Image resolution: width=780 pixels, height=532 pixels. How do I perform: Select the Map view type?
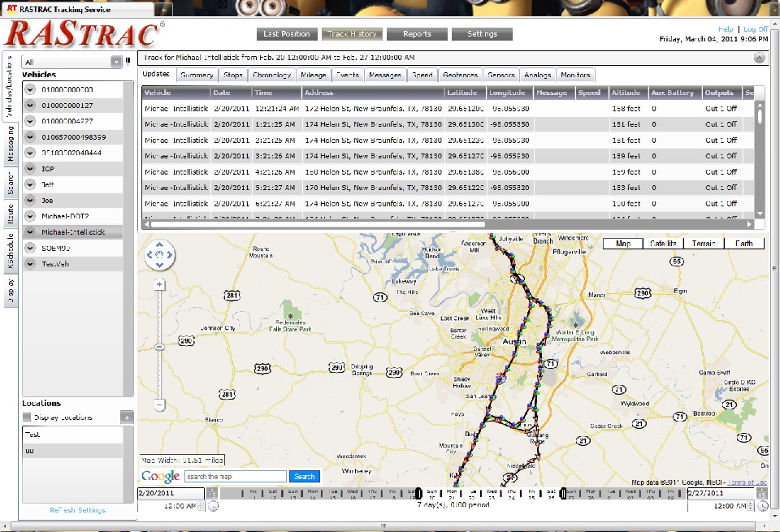(623, 244)
